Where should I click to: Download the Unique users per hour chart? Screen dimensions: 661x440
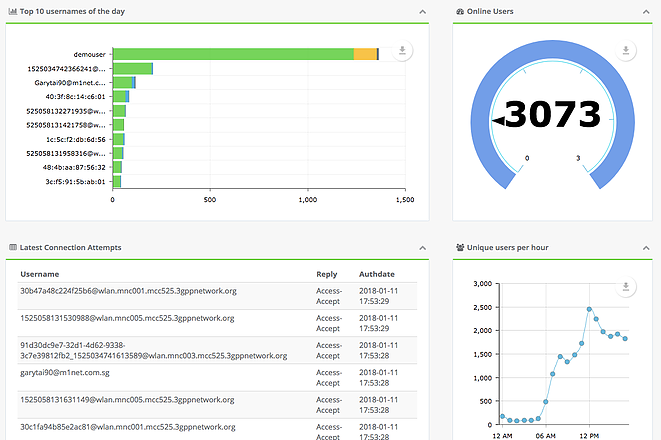[625, 288]
